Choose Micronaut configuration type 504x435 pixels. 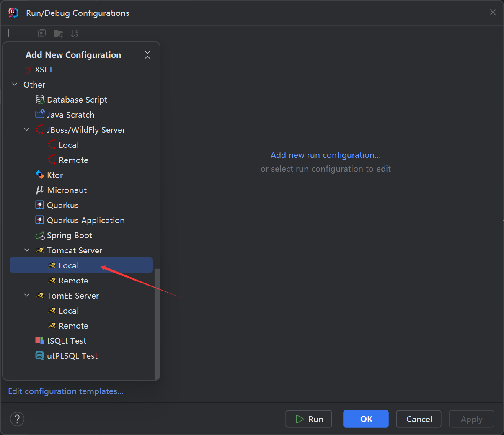[81, 190]
